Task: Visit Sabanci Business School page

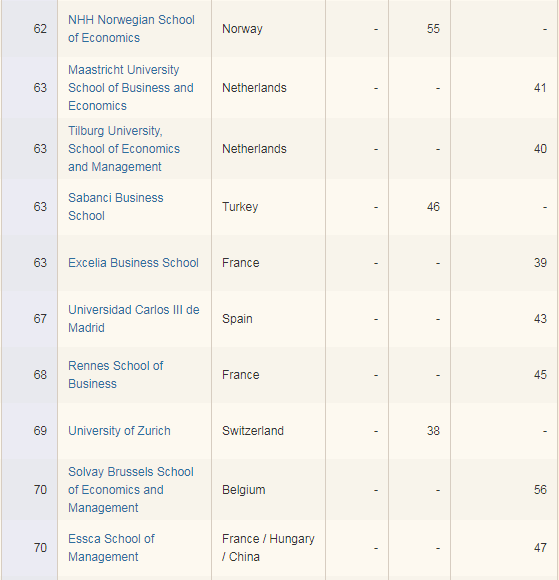Action: [x=116, y=207]
